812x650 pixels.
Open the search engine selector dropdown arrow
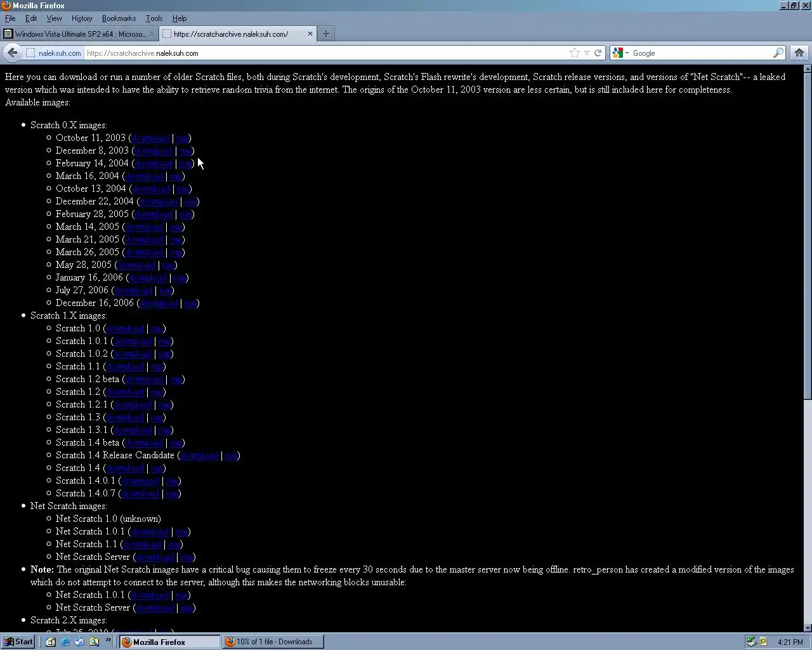point(627,53)
